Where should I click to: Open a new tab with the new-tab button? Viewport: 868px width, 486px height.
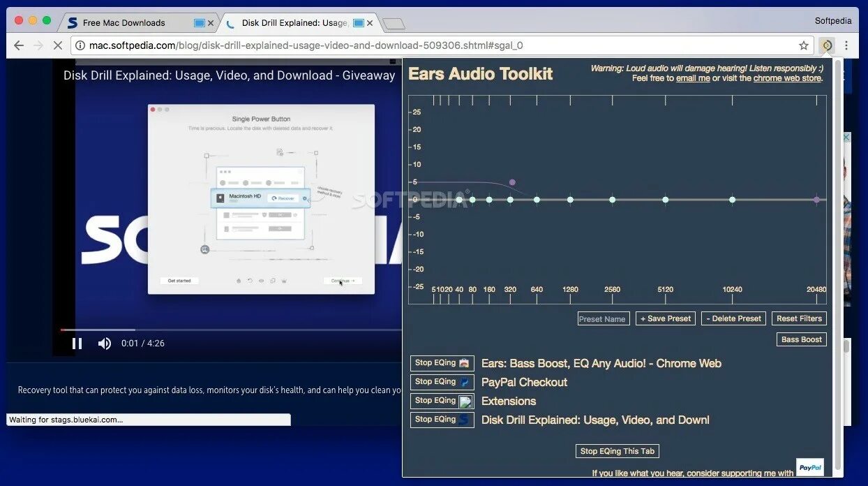point(394,24)
